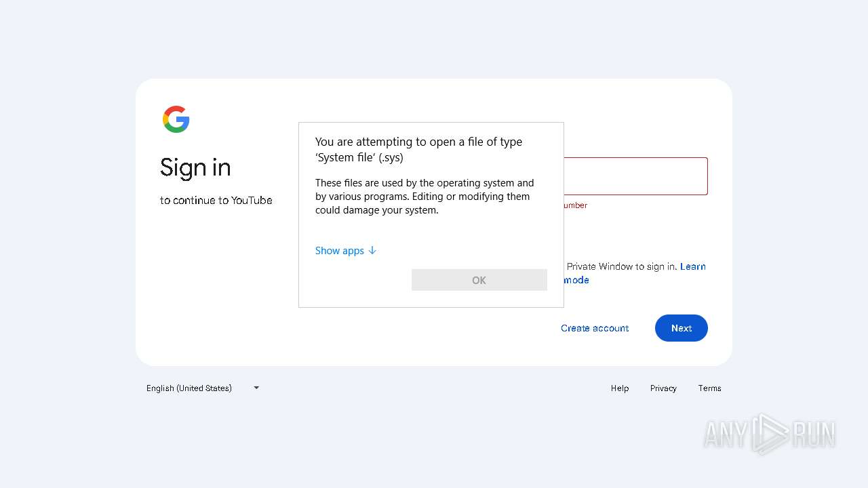
Task: Open the Help link
Action: point(620,388)
